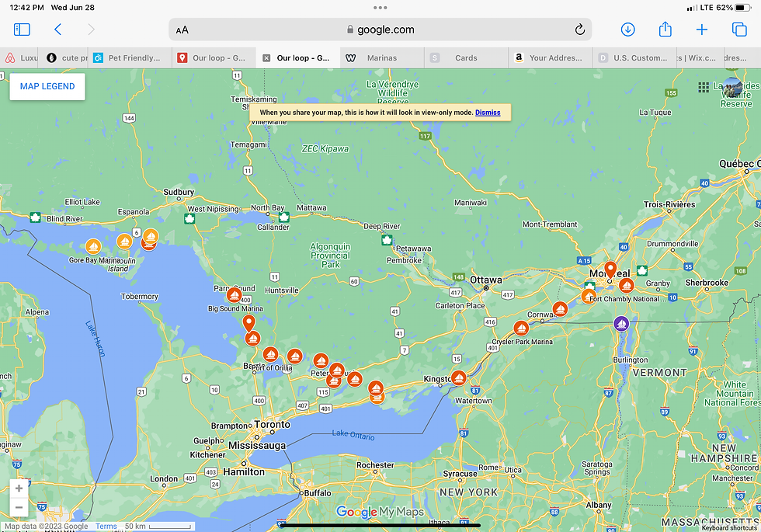Switch to the Marinas tab
Screen dimensions: 761x532
click(382, 57)
